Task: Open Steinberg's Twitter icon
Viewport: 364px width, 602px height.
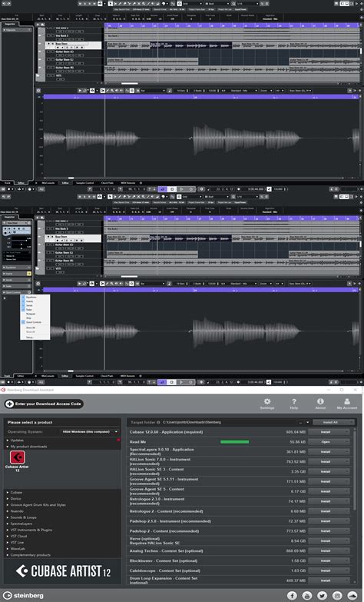Action: tap(323, 596)
